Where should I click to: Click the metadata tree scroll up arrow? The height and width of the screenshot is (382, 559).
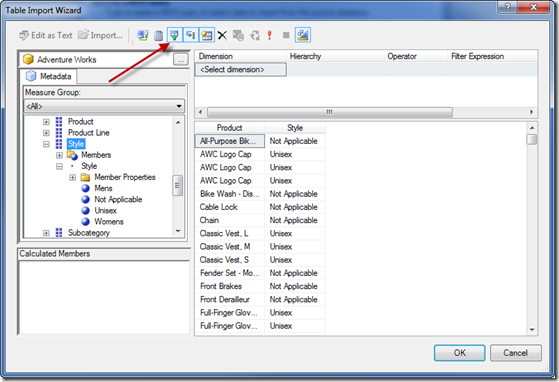point(178,122)
